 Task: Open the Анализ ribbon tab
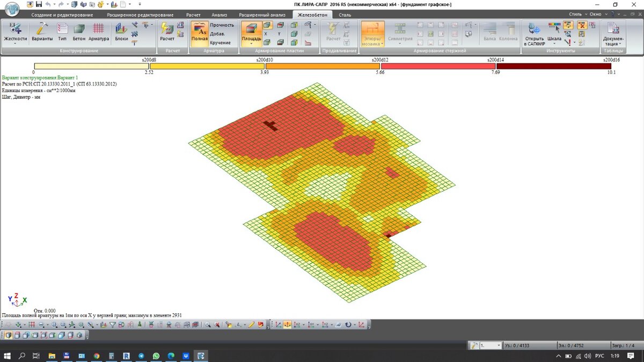(x=219, y=15)
